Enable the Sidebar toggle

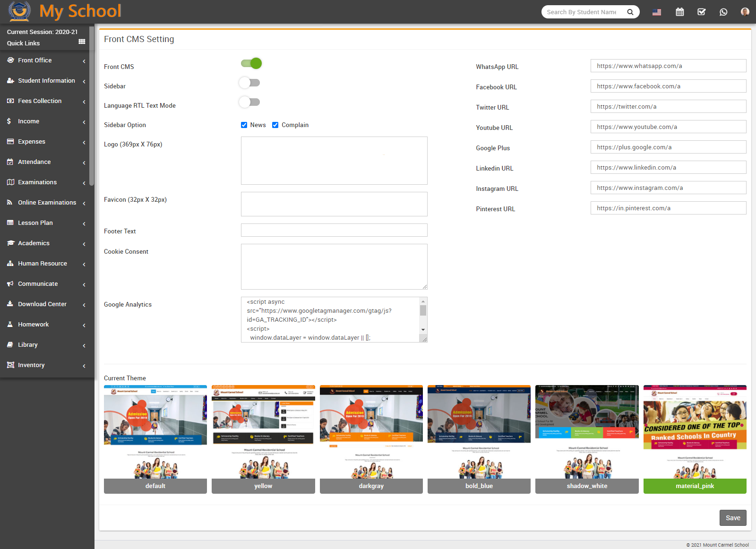(249, 82)
